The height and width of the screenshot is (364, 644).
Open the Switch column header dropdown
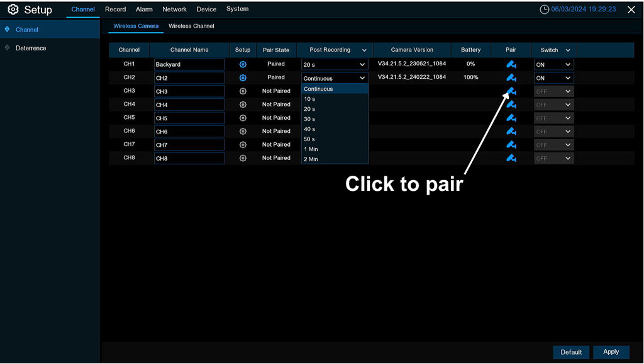567,50
